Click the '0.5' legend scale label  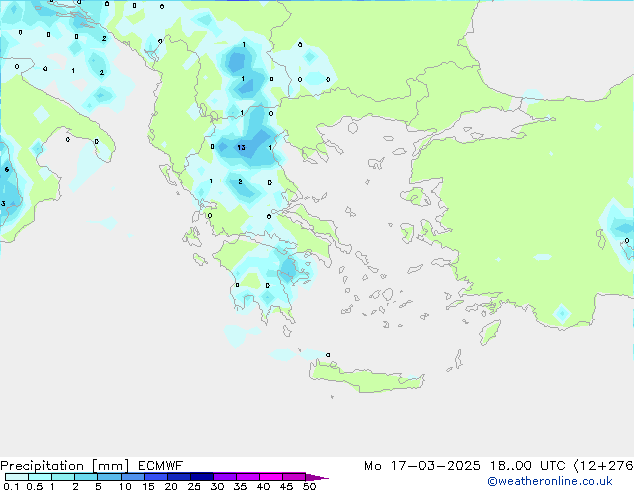(35, 486)
